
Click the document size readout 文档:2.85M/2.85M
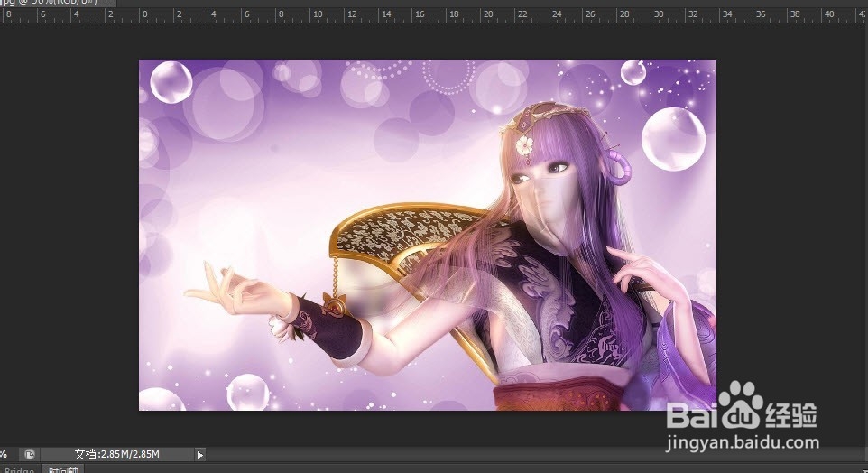[116, 455]
